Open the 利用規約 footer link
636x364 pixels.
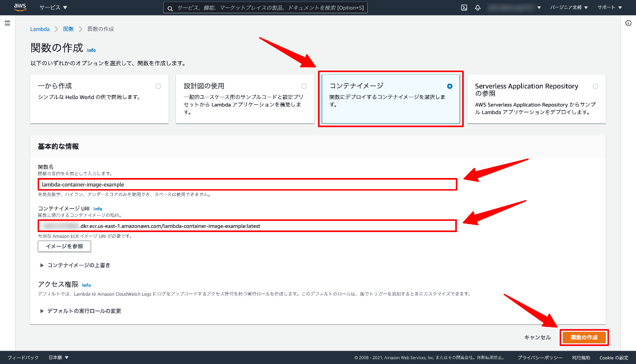click(x=581, y=358)
